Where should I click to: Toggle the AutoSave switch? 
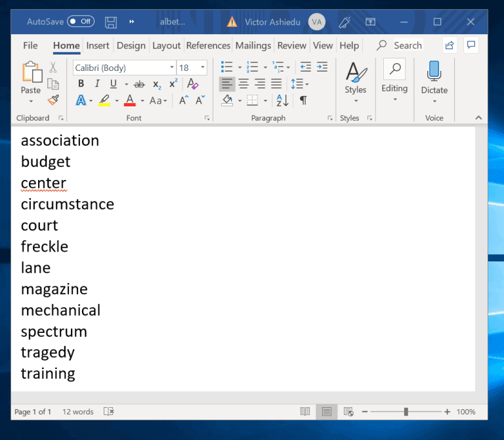click(x=81, y=22)
